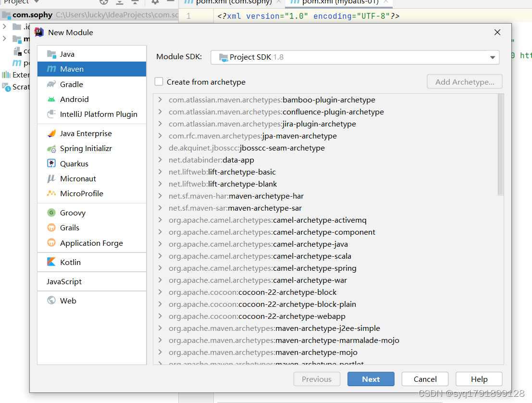Viewport: 532px width, 403px height.
Task: Click the Add Archetype... button
Action: point(465,82)
